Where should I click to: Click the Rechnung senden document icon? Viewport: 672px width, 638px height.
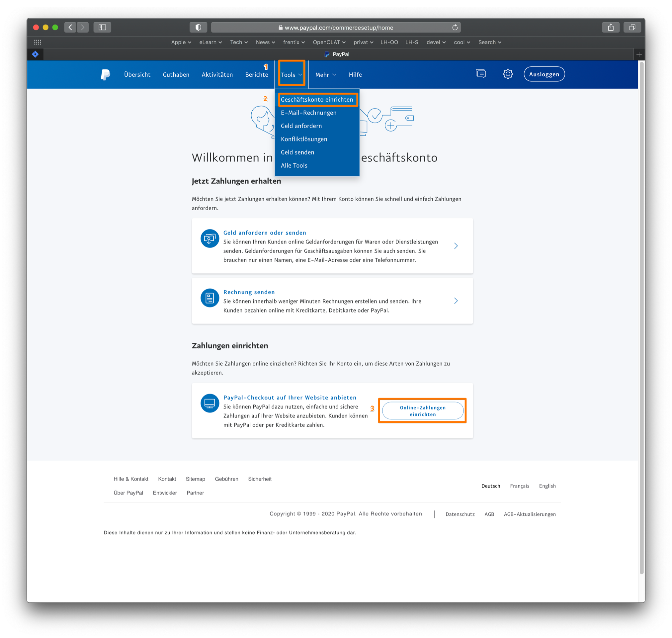pyautogui.click(x=210, y=298)
